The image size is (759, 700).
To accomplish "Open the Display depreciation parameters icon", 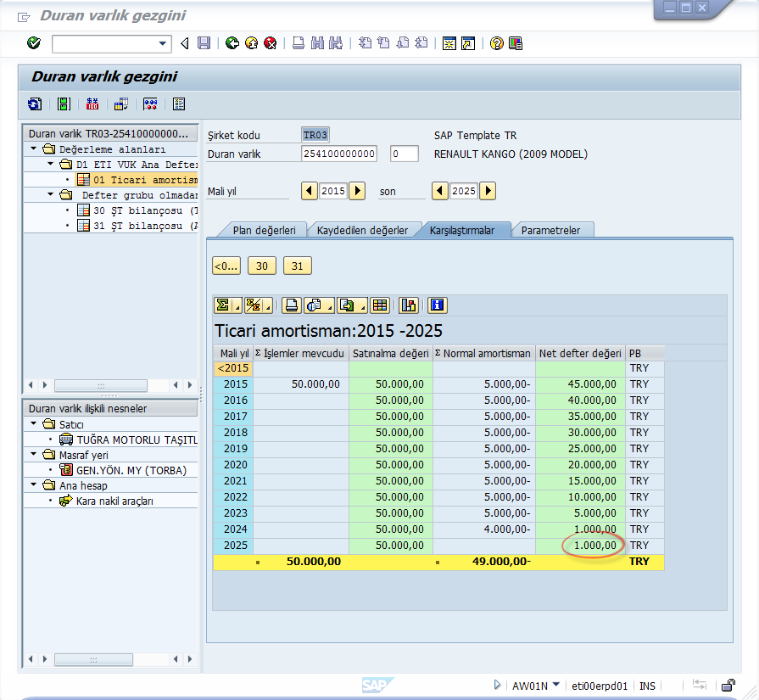I will [179, 104].
